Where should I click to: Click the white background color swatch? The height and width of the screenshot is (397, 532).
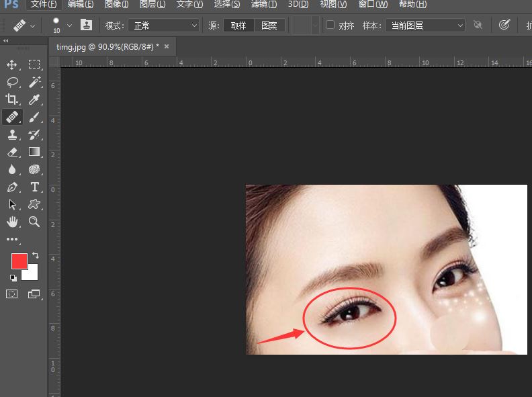click(32, 274)
